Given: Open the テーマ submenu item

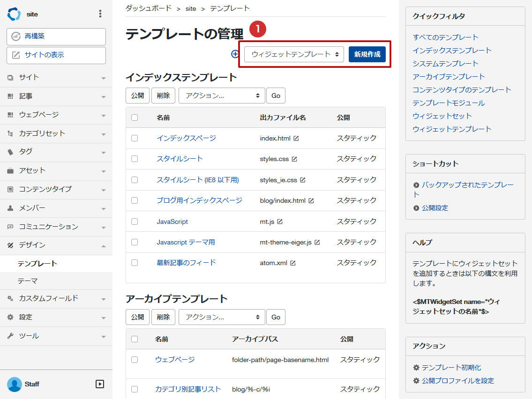Looking at the screenshot, I should (28, 281).
